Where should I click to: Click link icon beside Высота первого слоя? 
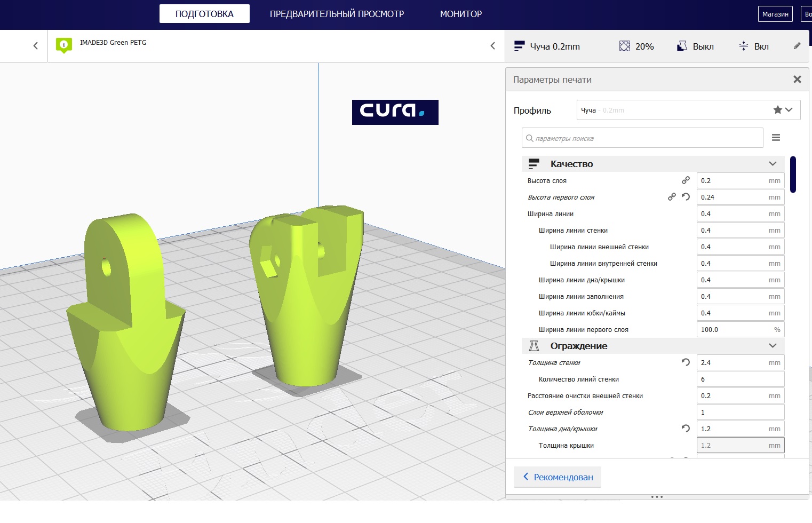(672, 197)
